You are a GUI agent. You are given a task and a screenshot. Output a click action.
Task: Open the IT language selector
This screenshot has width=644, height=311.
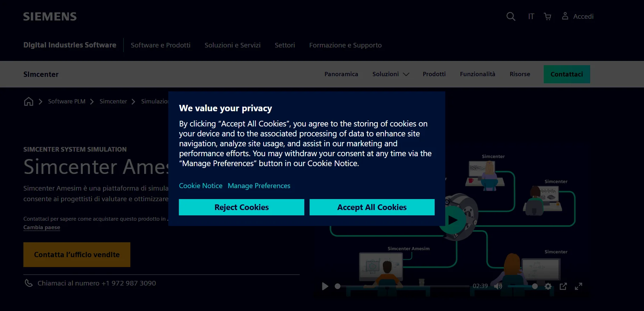(x=531, y=16)
